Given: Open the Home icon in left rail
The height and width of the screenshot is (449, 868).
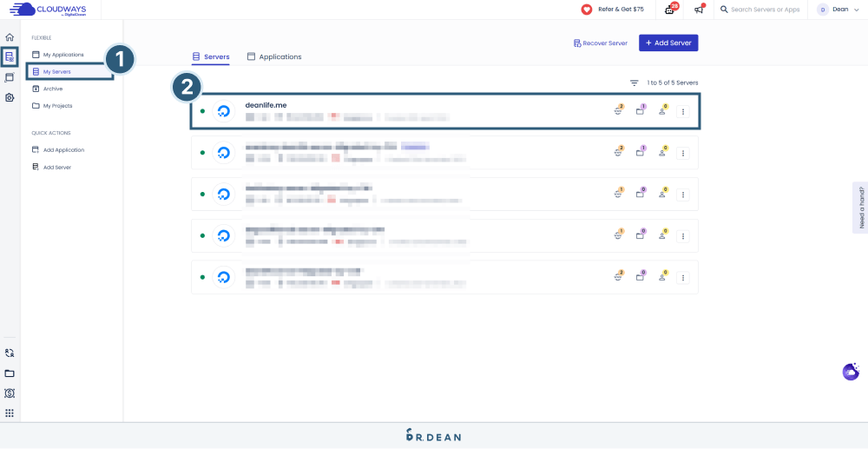Looking at the screenshot, I should pyautogui.click(x=10, y=37).
